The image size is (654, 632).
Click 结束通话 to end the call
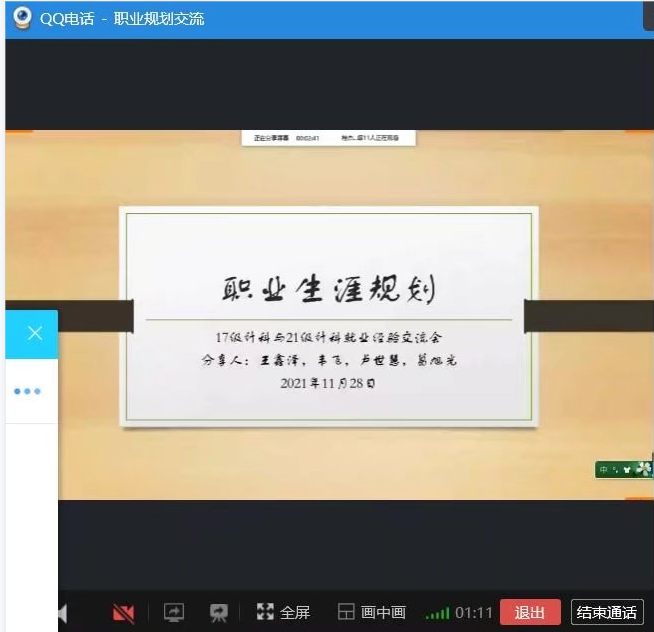607,612
